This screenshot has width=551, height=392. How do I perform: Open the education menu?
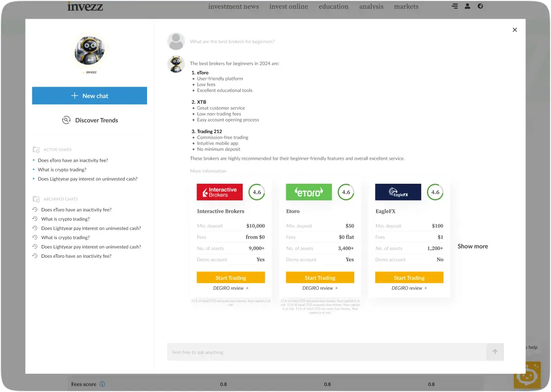click(333, 6)
